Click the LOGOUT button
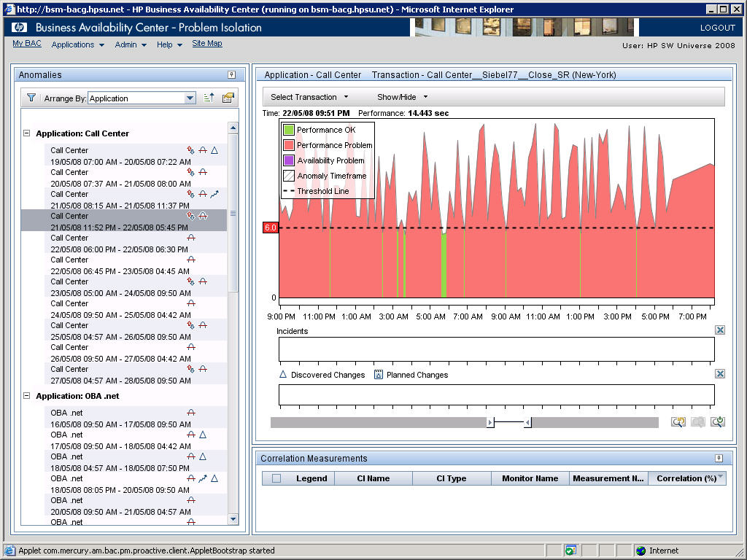Image resolution: width=747 pixels, height=560 pixels. 718,28
